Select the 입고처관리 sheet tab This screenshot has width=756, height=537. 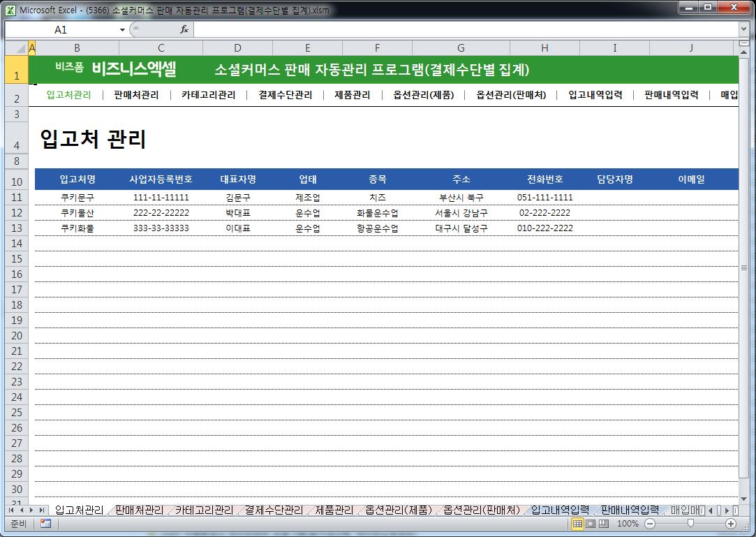click(x=79, y=510)
